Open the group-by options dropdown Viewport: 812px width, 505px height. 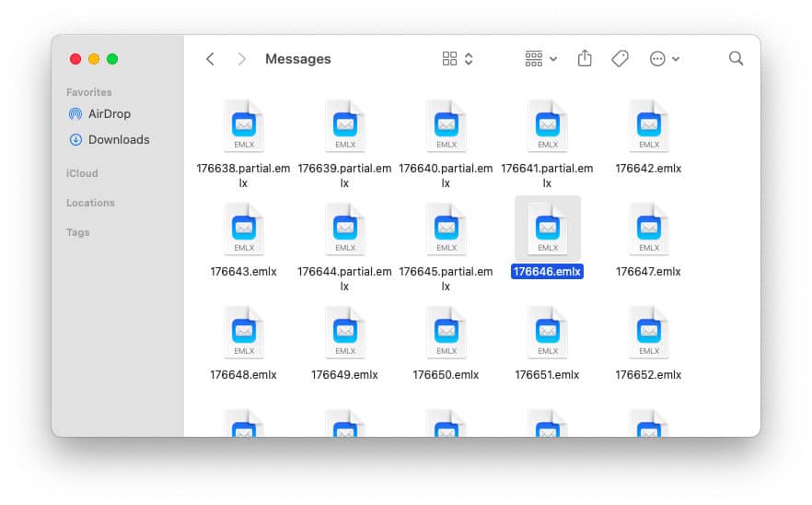tap(540, 59)
